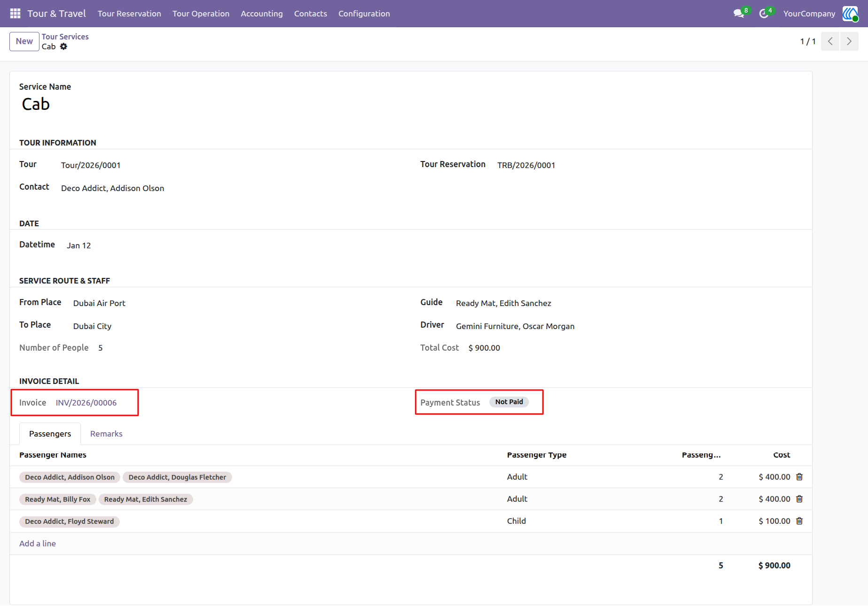Open the activities clock icon

[x=764, y=14]
